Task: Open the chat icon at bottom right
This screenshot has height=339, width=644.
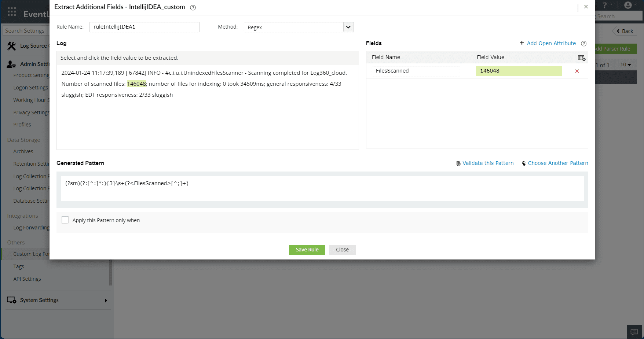Action: (634, 332)
